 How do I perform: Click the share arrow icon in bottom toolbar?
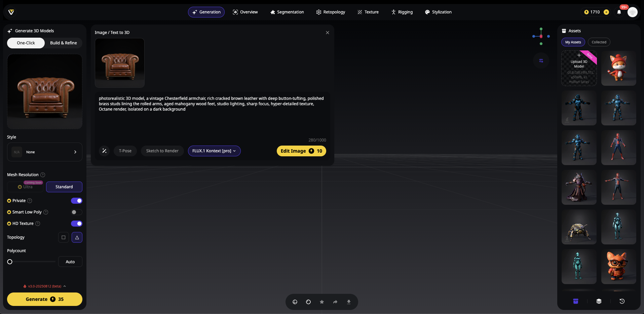335,302
